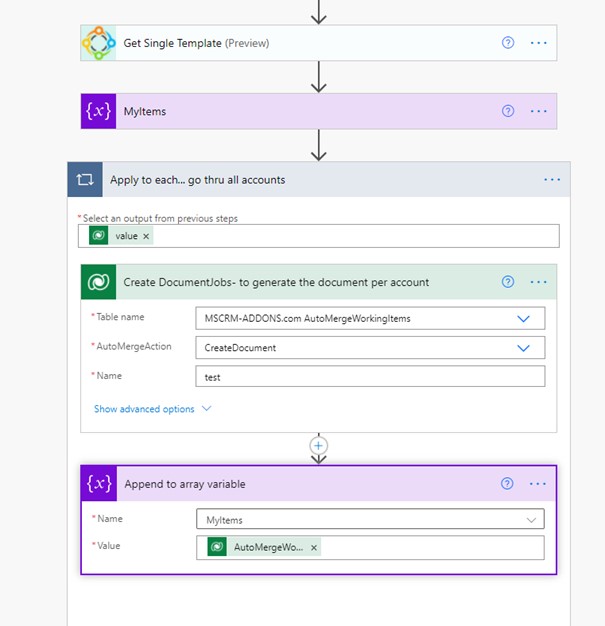Click the Value input field
Screen dimensions: 605x626
[x=370, y=547]
